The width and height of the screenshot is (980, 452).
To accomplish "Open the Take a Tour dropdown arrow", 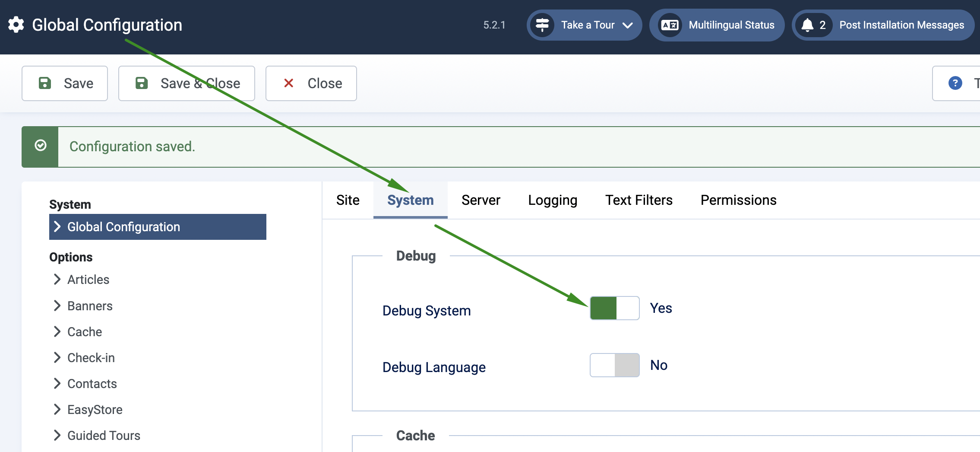I will coord(628,25).
